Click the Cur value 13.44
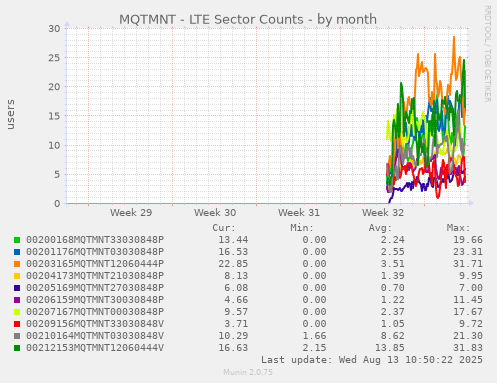Viewport: 497px width, 383px height. point(233,240)
